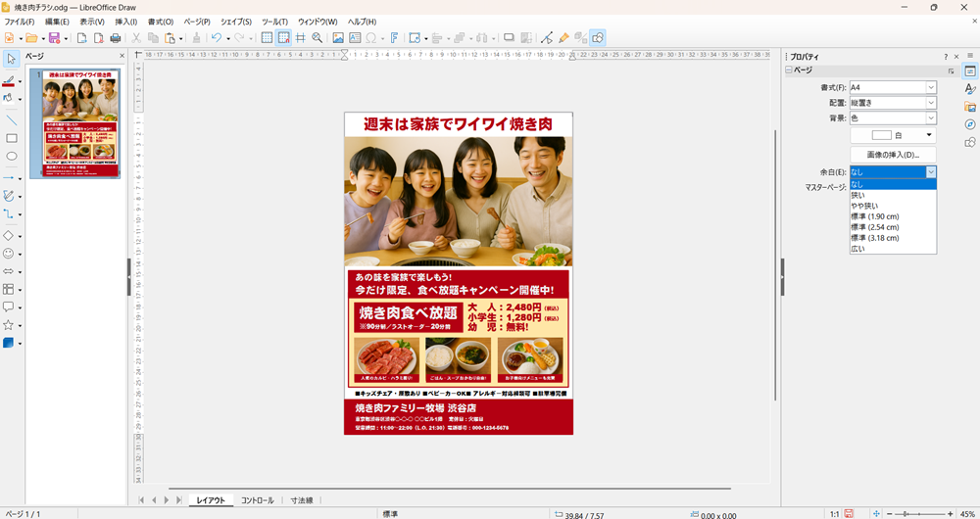Toggle Glue Points editing
This screenshot has height=519, width=980.
[563, 38]
